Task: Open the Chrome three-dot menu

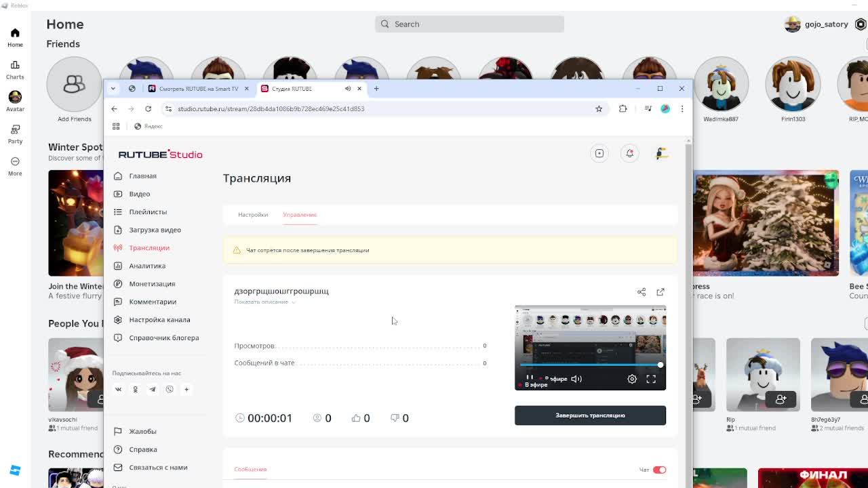Action: (682, 108)
